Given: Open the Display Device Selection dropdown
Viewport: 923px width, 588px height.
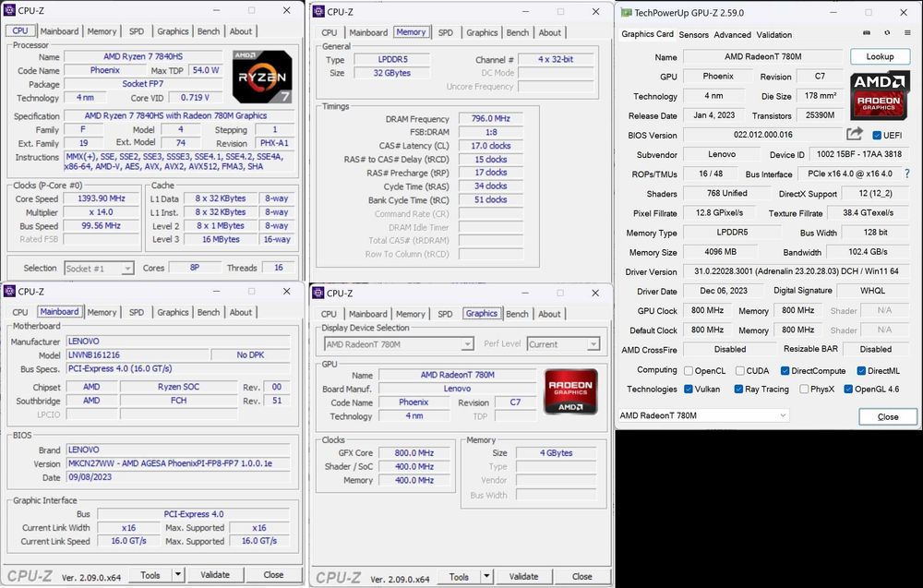Looking at the screenshot, I should (399, 344).
